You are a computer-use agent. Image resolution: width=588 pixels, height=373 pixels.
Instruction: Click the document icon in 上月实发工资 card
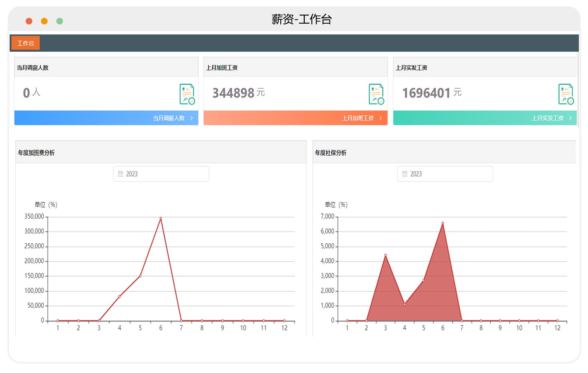[x=566, y=94]
